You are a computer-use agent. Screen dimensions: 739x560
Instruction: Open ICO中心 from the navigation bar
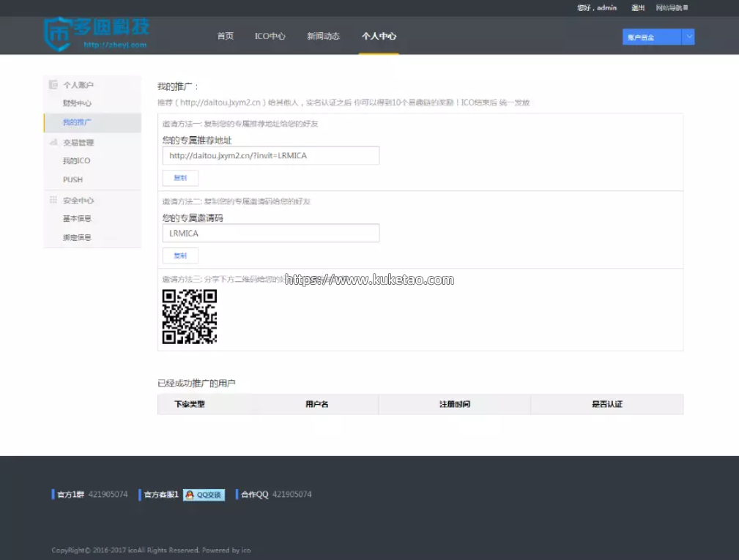(270, 36)
